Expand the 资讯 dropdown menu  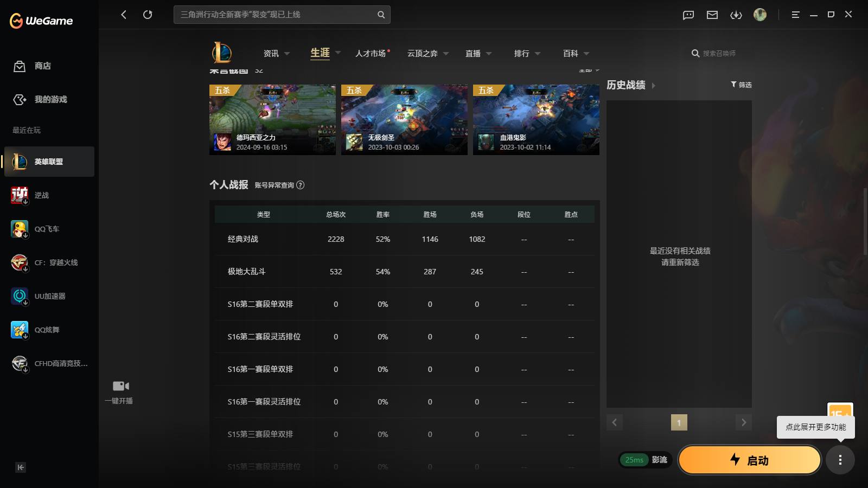(287, 54)
